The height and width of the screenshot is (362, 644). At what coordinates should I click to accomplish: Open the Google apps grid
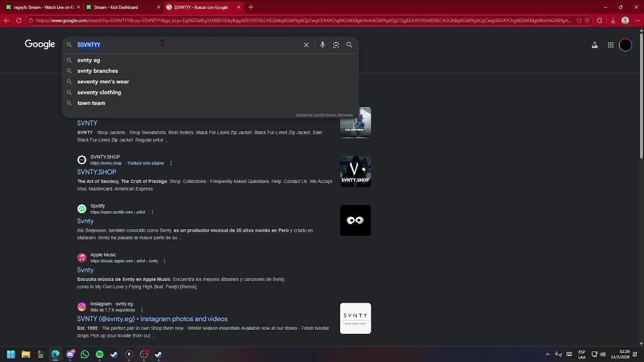pyautogui.click(x=610, y=45)
